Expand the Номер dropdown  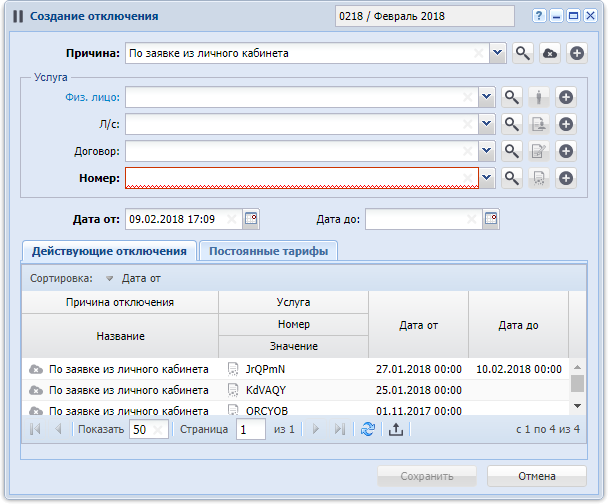tap(487, 178)
